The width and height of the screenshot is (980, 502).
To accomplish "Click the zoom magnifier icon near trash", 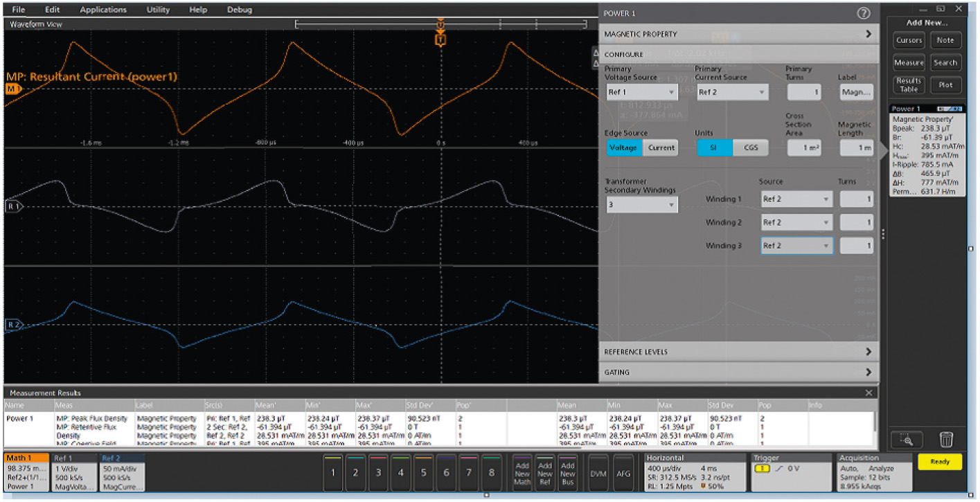I will [x=908, y=439].
